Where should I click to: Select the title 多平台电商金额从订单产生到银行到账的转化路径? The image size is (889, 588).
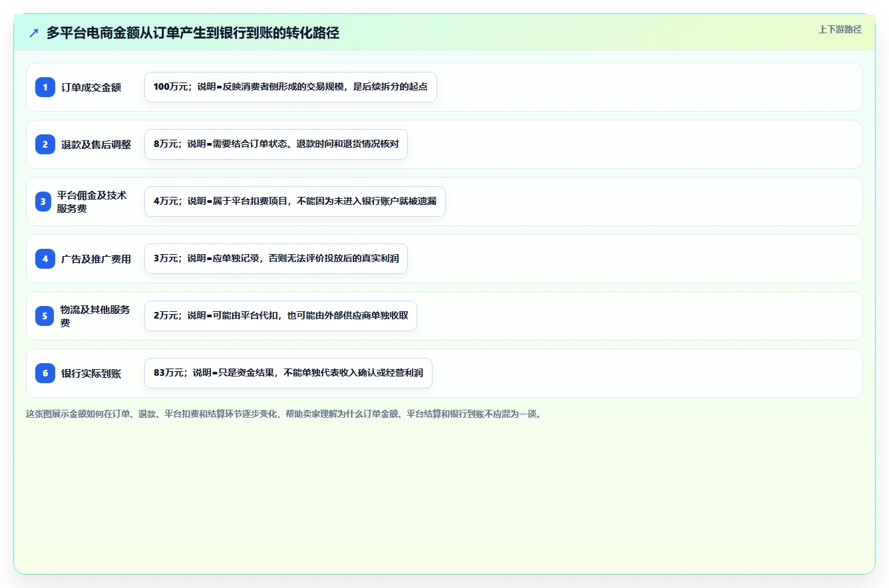[x=193, y=33]
